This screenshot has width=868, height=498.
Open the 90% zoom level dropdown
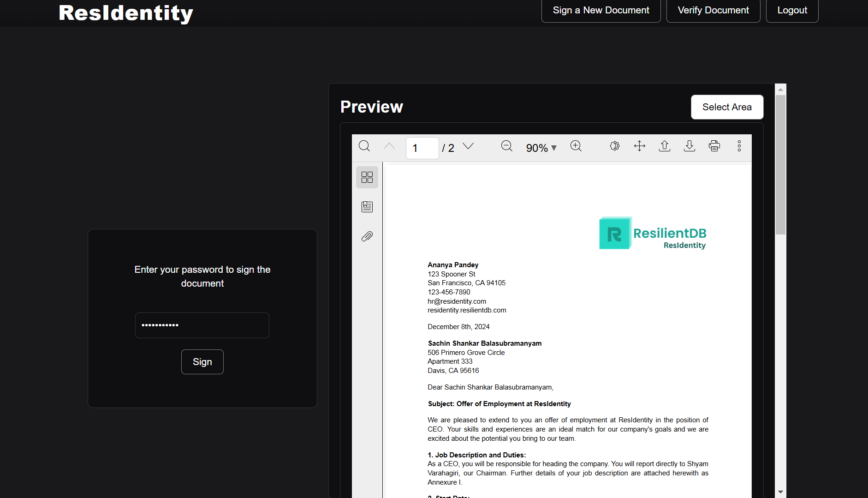[x=541, y=148]
